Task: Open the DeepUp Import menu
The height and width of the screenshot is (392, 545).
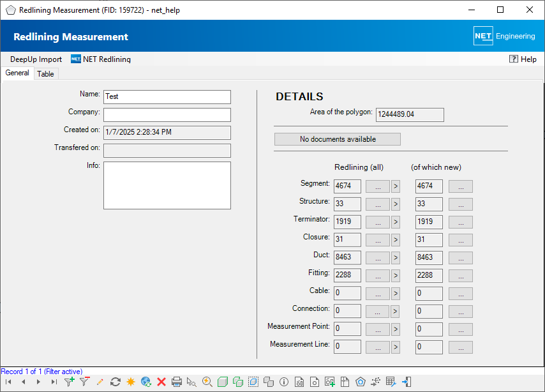Action: point(36,59)
